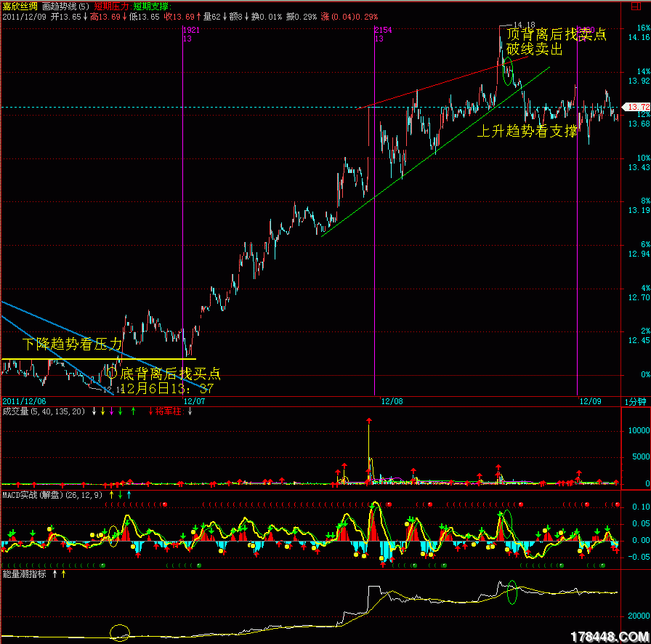This screenshot has height=644, width=651.
Task: Click the green arrow beside MACD实战 title
Action: 121,495
